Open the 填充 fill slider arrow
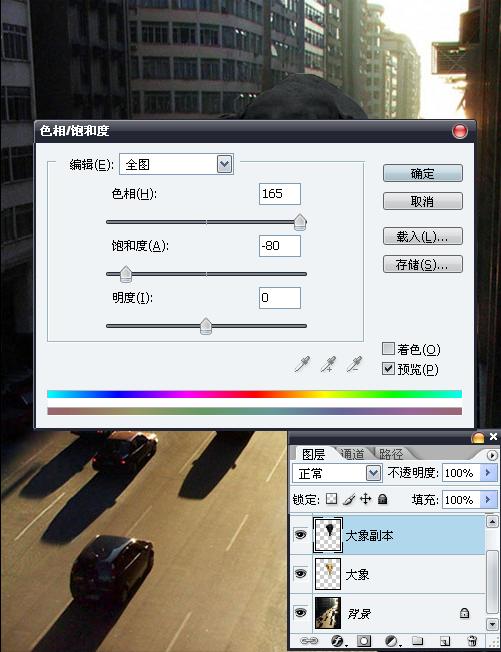Image resolution: width=501 pixels, height=652 pixels. coord(489,499)
